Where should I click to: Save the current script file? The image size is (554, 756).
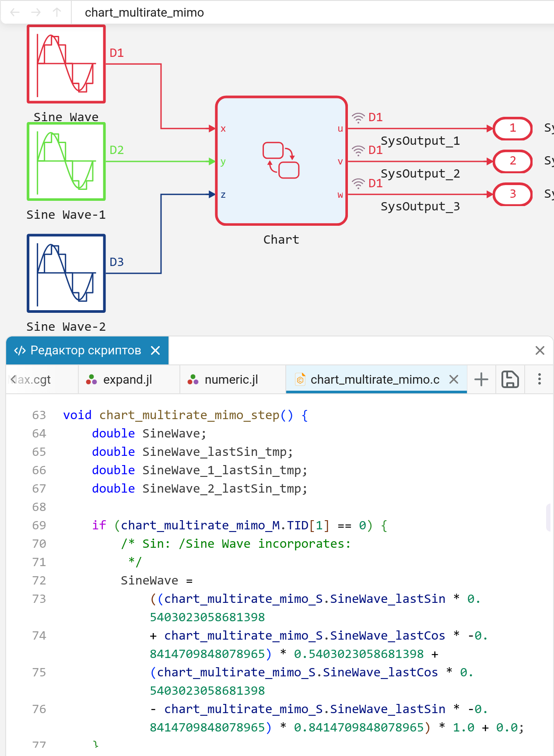point(510,379)
